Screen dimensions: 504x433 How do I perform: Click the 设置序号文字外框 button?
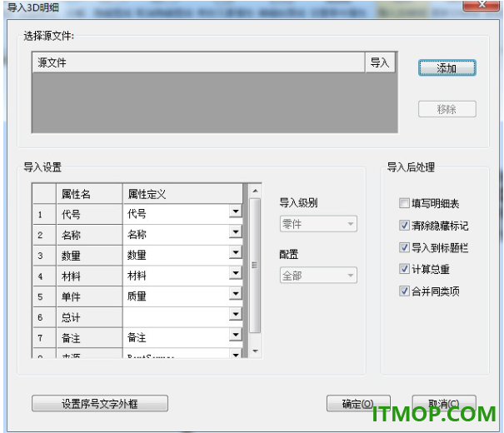click(x=100, y=404)
